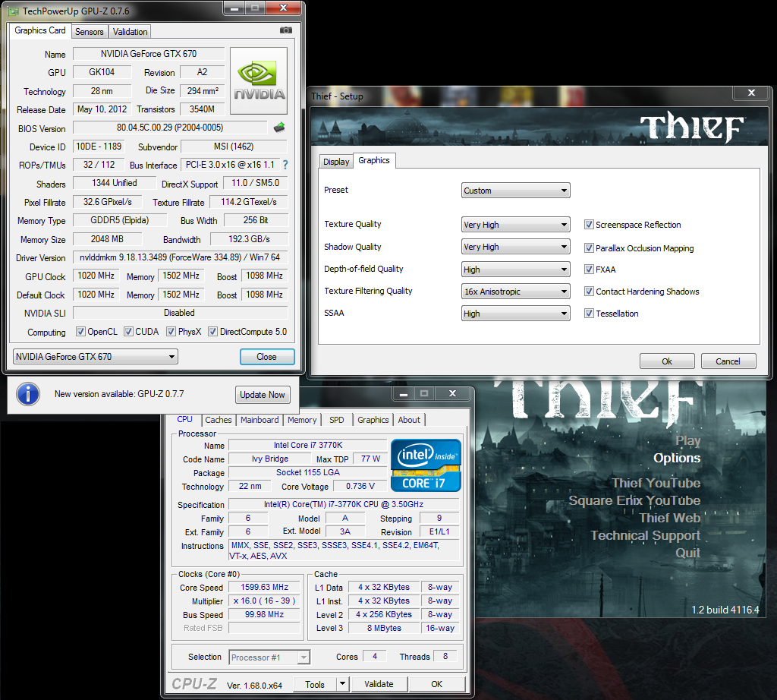Click the Bus Interface question mark help
The image size is (777, 700).
point(285,165)
